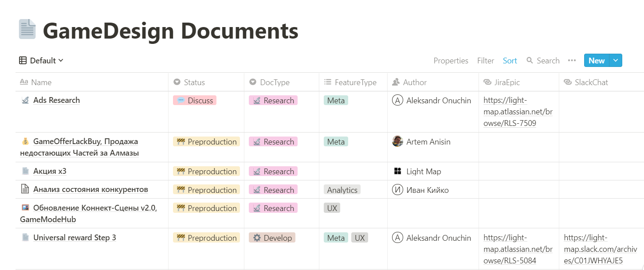Screen dimensions: 644x270
Task: Open the three-dots more options menu
Action: (x=572, y=61)
